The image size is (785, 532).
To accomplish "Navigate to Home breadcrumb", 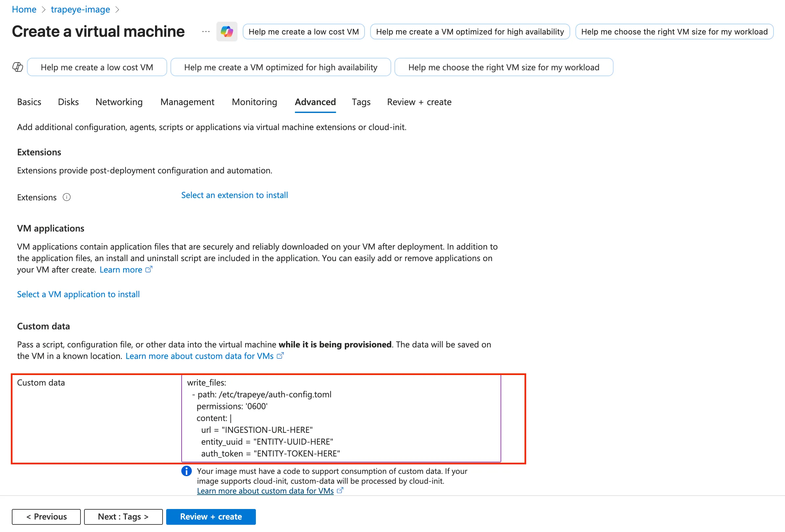I will click(x=24, y=10).
